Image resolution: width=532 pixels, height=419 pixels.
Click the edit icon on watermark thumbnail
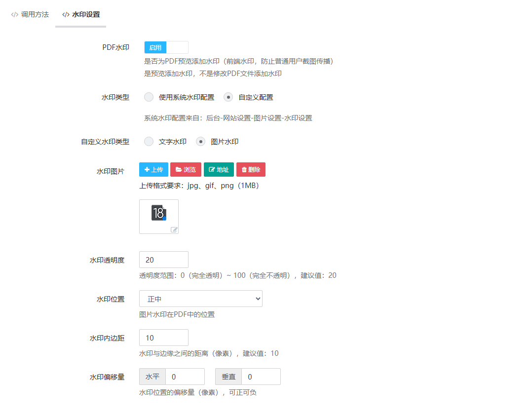pyautogui.click(x=174, y=229)
